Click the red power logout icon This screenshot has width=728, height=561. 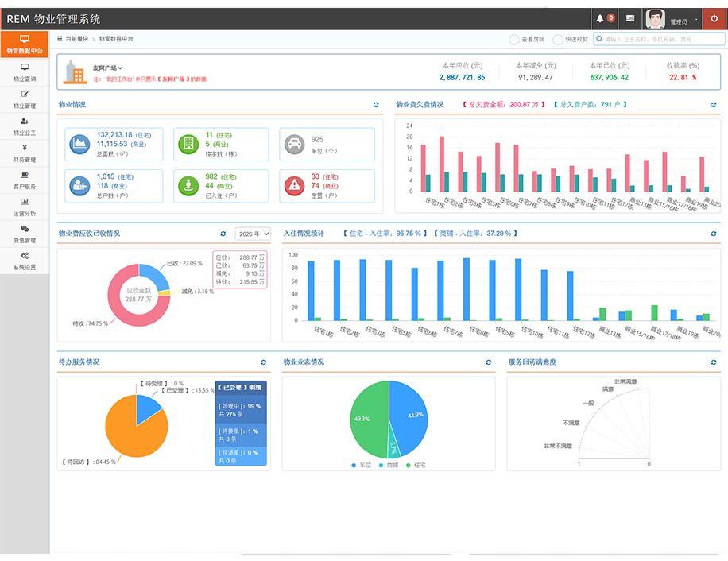point(714,18)
